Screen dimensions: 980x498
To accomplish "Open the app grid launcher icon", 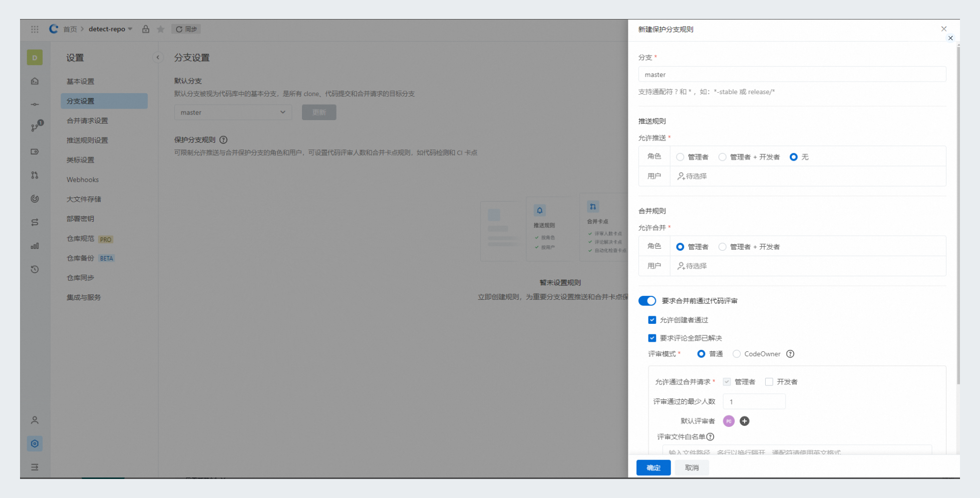I will (35, 29).
